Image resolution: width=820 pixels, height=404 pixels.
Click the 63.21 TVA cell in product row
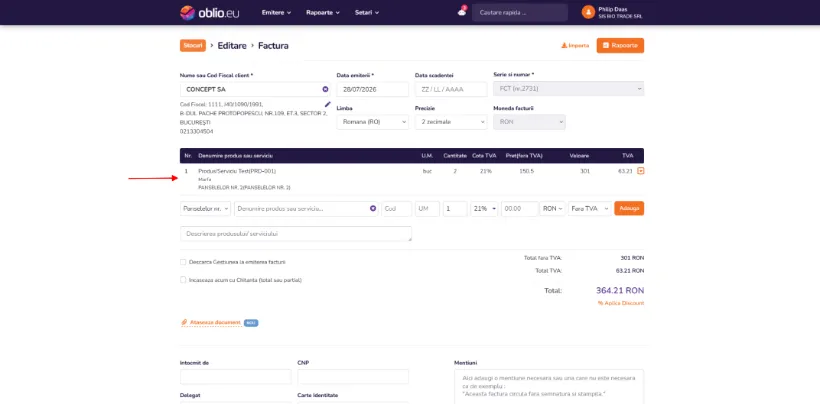pos(626,171)
